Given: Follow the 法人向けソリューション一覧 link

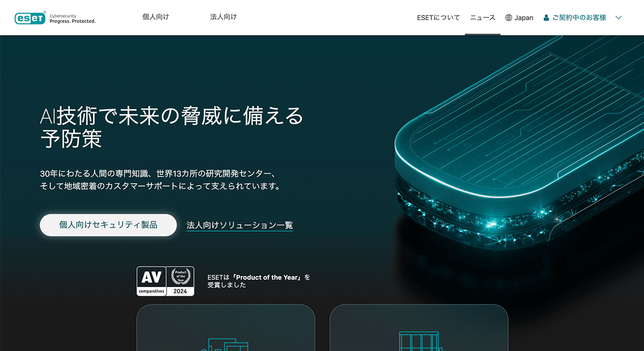Looking at the screenshot, I should pos(240,225).
